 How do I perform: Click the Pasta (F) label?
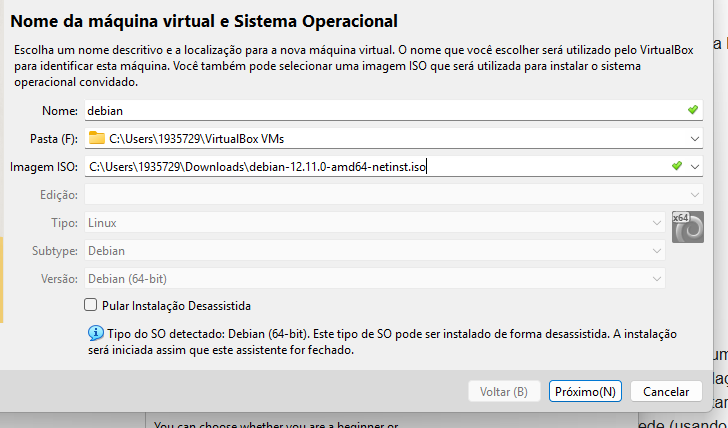[54, 139]
